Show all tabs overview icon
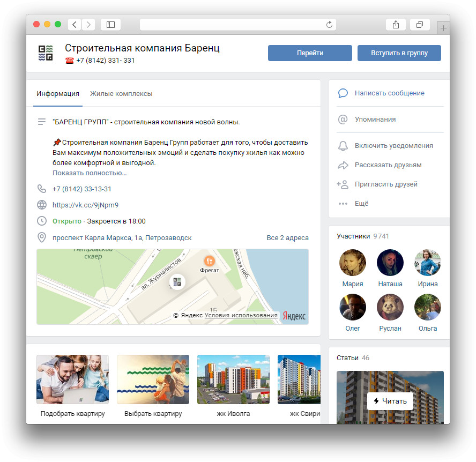This screenshot has height=462, width=476. 420,25
